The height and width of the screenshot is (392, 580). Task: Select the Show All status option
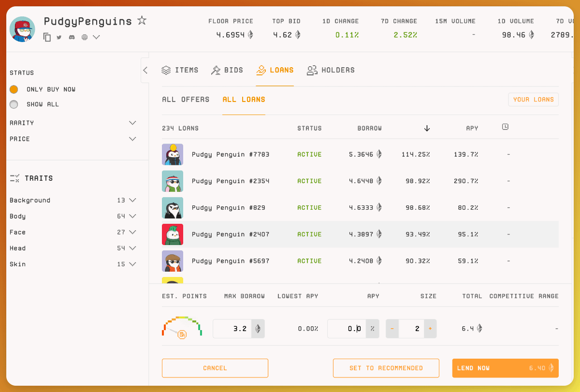(14, 104)
